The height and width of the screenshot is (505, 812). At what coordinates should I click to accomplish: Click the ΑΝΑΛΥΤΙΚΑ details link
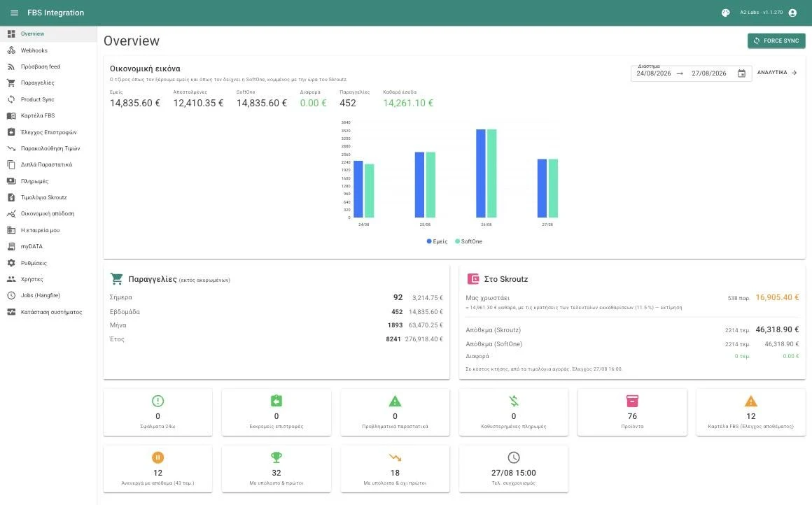coord(777,73)
